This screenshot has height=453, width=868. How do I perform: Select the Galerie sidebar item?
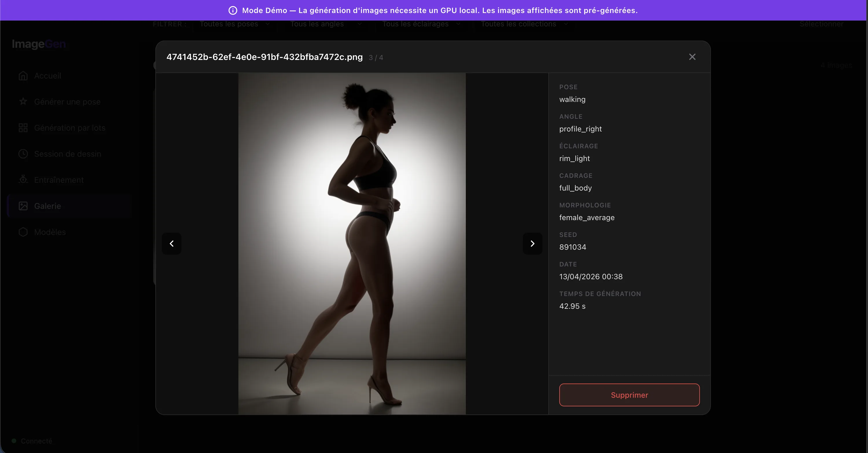pos(69,206)
